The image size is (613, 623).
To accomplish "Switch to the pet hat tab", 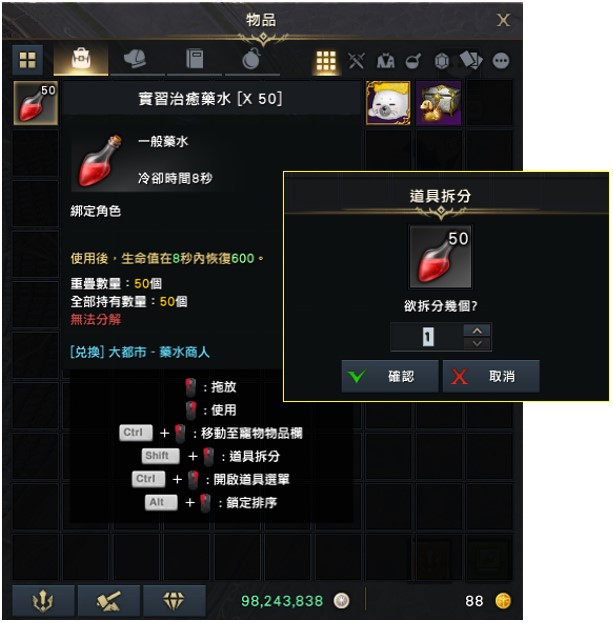I will (x=137, y=60).
